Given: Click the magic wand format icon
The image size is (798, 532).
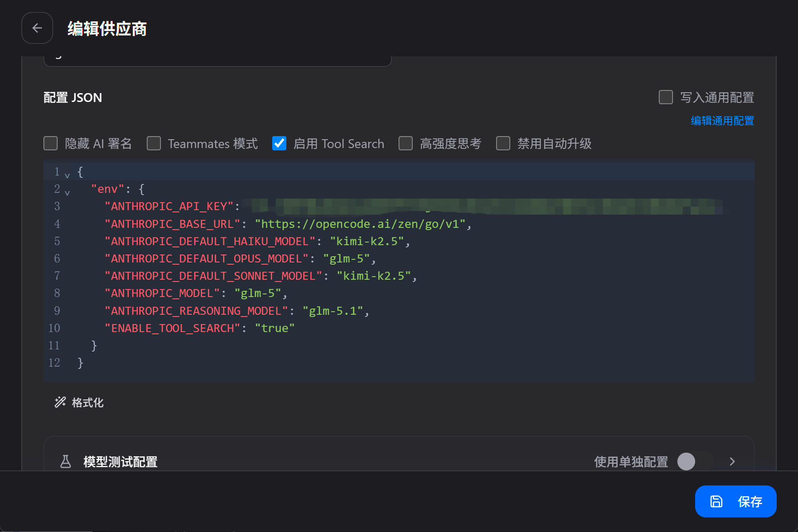Looking at the screenshot, I should (60, 402).
